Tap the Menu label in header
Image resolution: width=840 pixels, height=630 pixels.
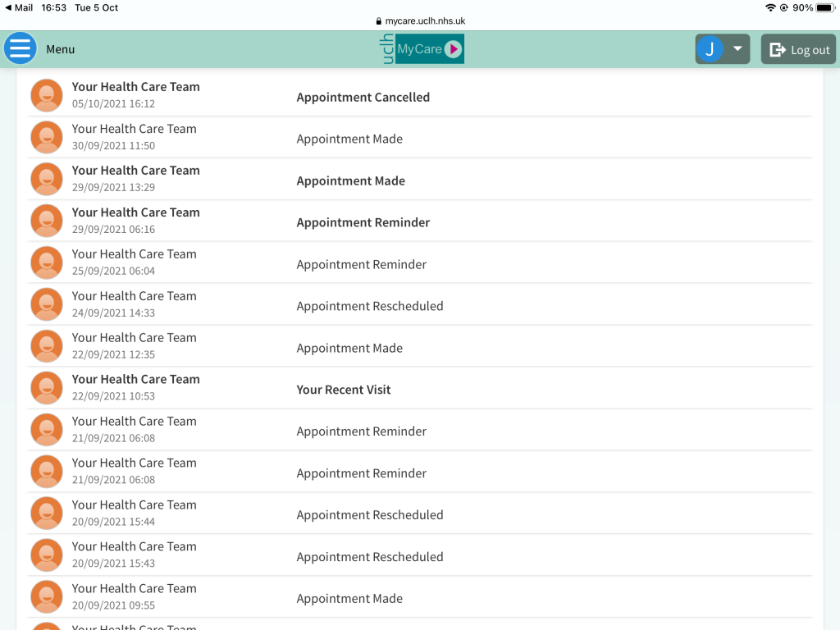coord(60,49)
